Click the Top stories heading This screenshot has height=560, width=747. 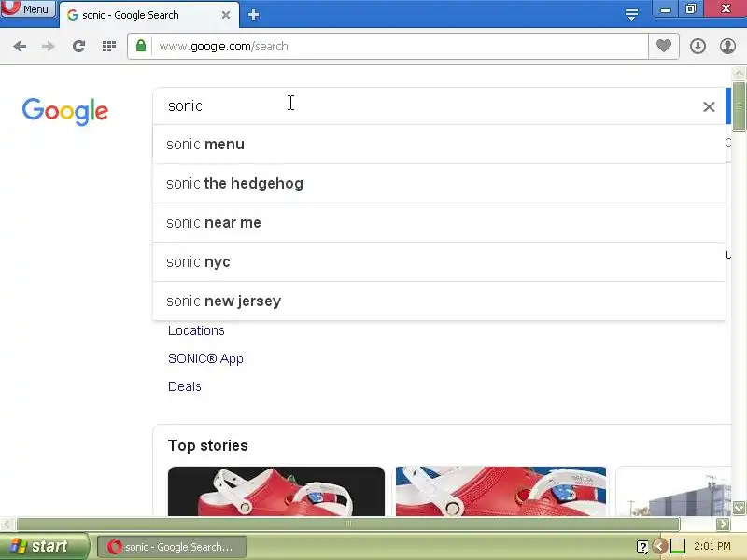(x=207, y=445)
